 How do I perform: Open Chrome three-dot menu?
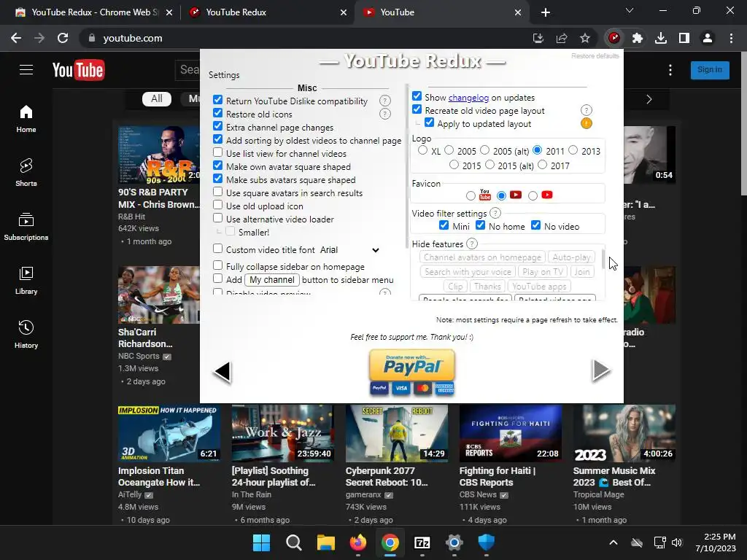(x=731, y=38)
